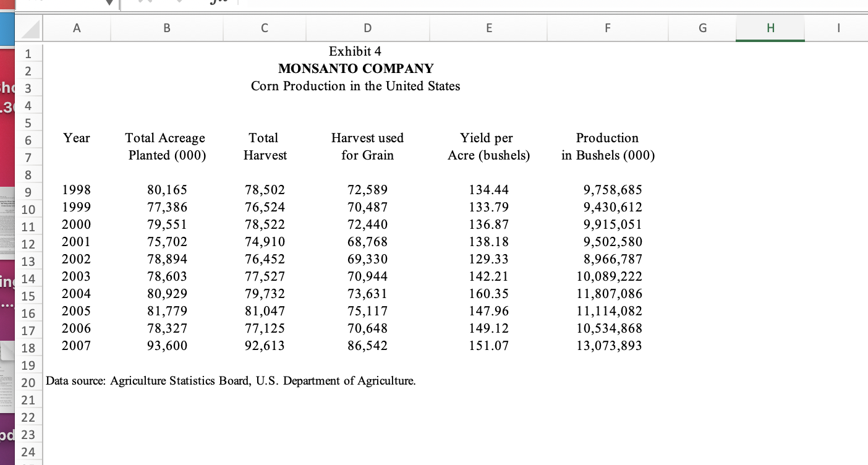The width and height of the screenshot is (868, 465).
Task: Select column H header
Action: pyautogui.click(x=770, y=28)
